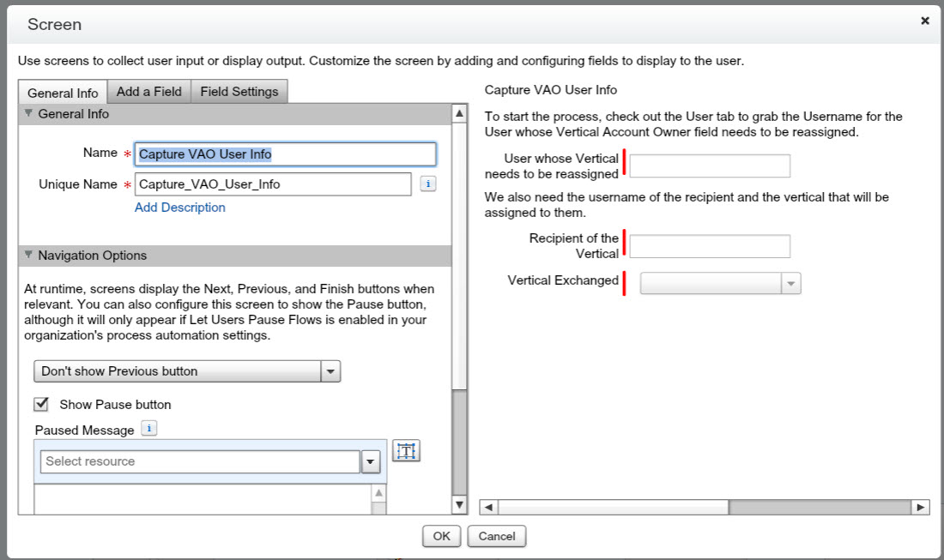Open the rich text editor icon
The height and width of the screenshot is (560, 944).
(x=406, y=450)
